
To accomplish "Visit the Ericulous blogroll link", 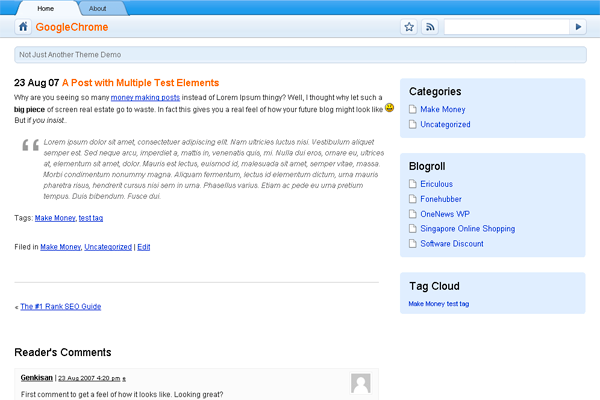I will 437,184.
